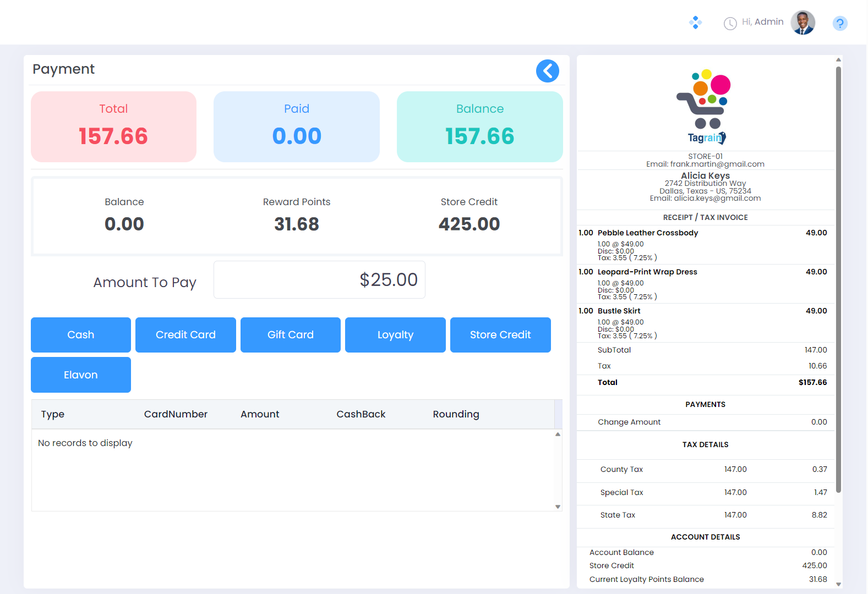Click the CashBack column header
Screen dimensions: 868x594
(x=361, y=414)
